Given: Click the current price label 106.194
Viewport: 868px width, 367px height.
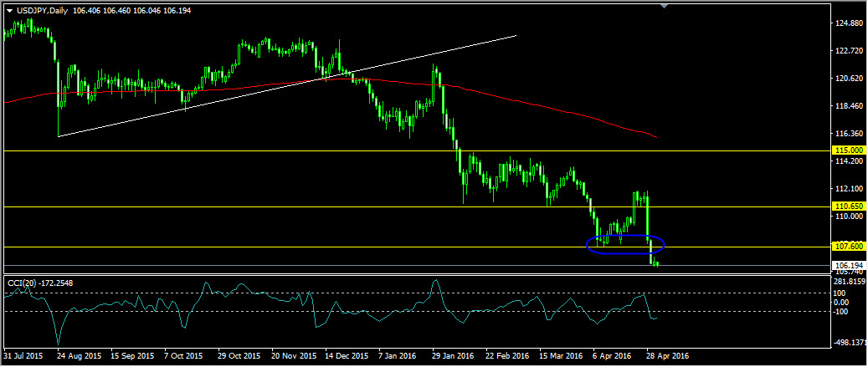Looking at the screenshot, I should 850,265.
